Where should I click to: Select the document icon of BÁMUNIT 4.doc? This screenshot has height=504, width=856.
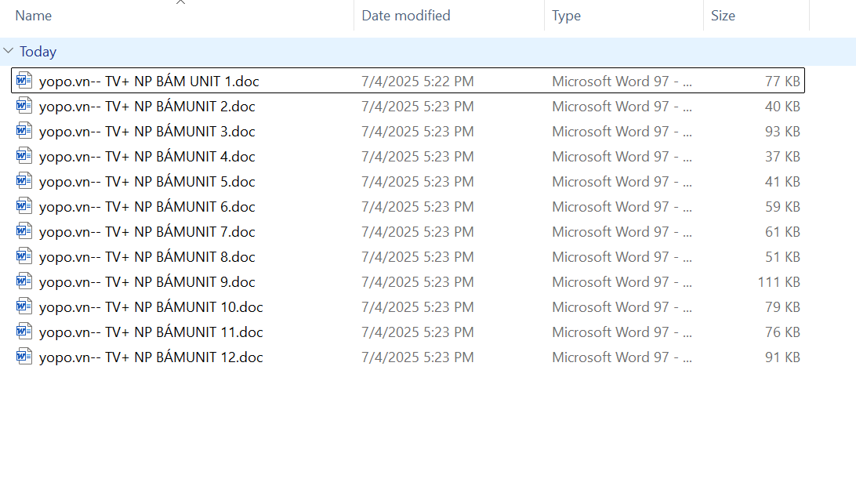coord(24,156)
